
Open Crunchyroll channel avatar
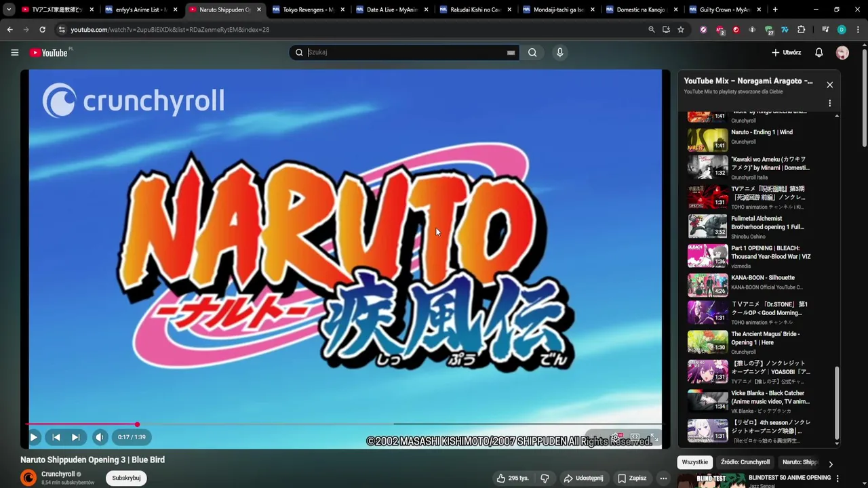(x=28, y=478)
